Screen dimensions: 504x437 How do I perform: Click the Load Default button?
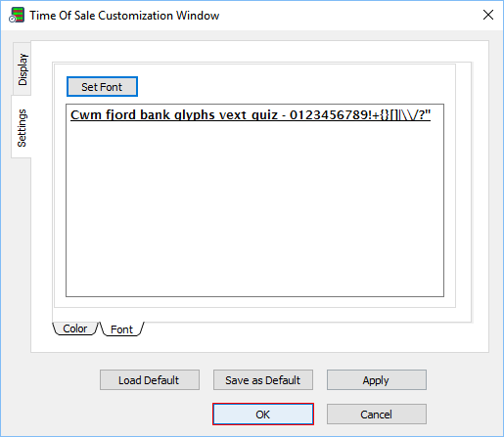(x=150, y=380)
